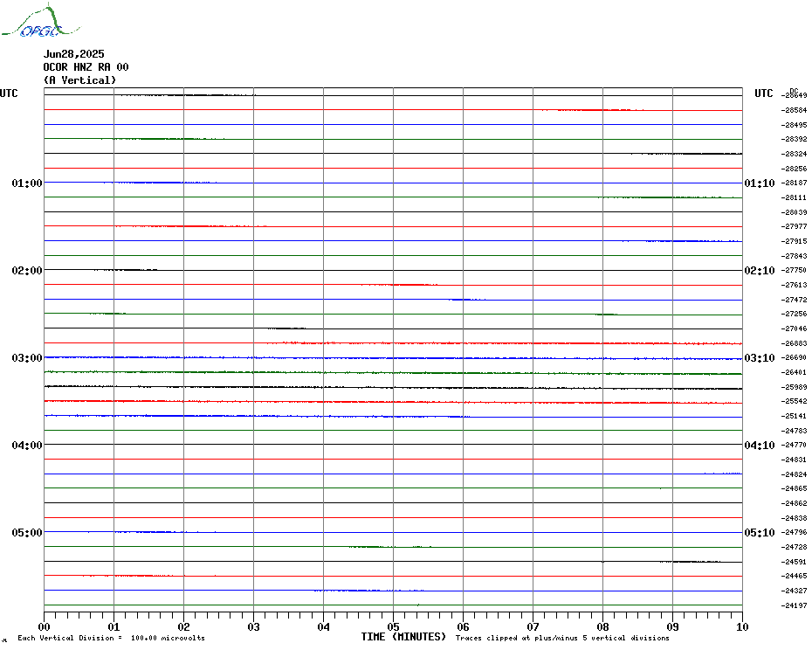812x650 pixels.
Task: Click the DC offset value "-24838"
Action: click(795, 518)
